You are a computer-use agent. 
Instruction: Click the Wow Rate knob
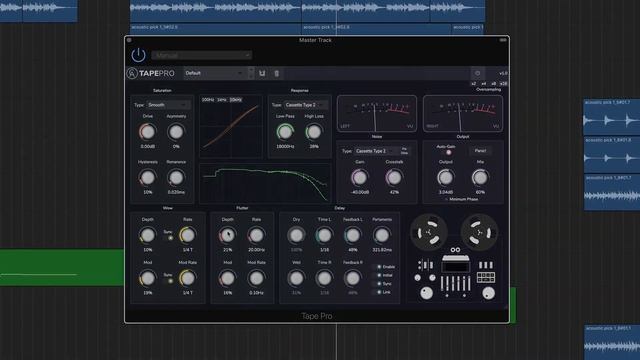pos(187,235)
